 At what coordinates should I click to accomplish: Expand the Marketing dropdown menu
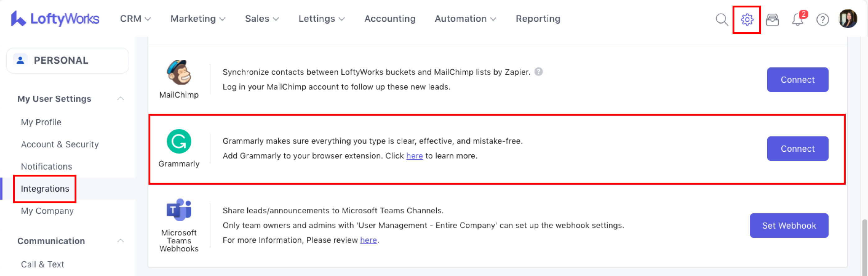coord(198,19)
